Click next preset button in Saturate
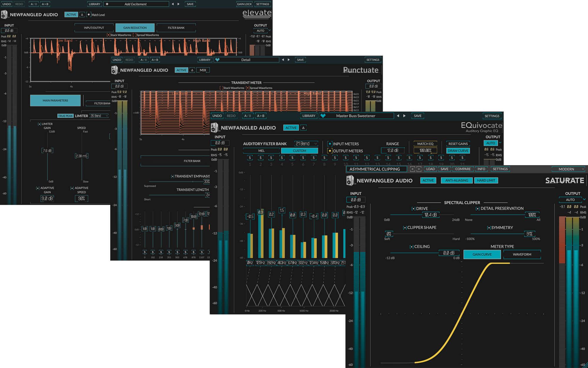This screenshot has width=588, height=368. coord(419,169)
